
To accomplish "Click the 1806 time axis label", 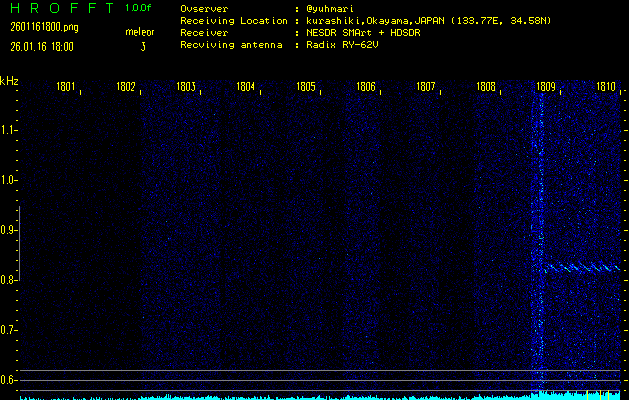I will coord(366,87).
